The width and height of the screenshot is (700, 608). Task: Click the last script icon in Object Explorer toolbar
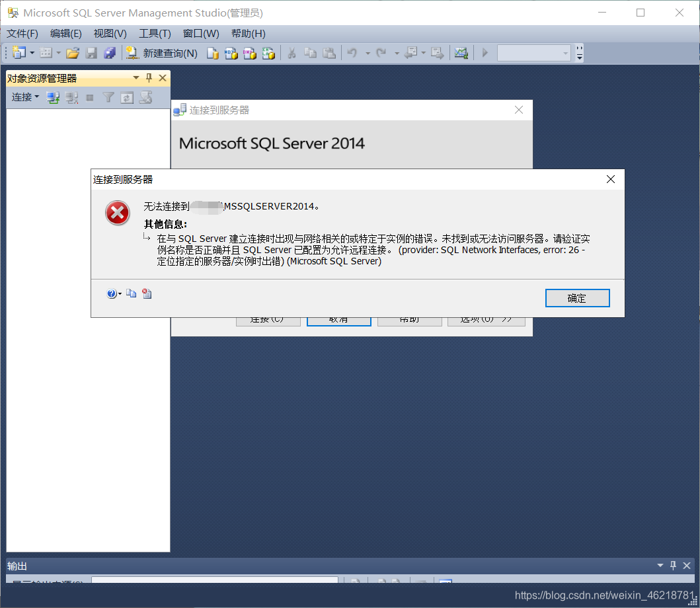[x=146, y=97]
